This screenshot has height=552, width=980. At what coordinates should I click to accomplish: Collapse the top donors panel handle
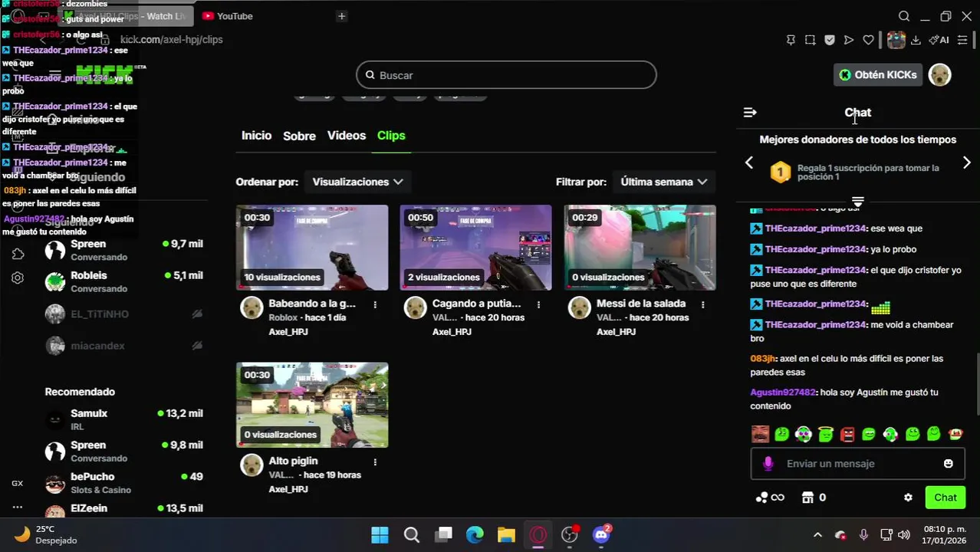pos(857,202)
